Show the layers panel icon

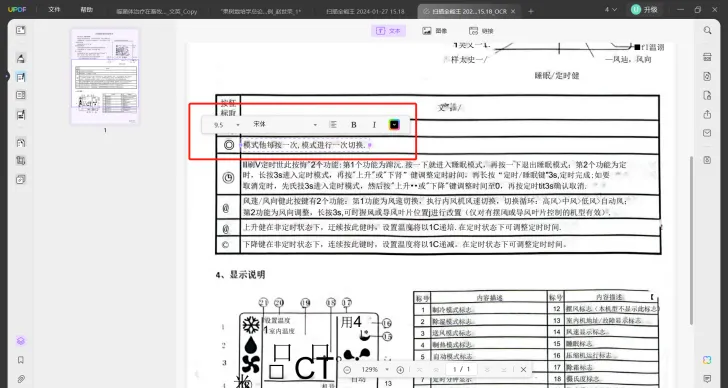[20, 341]
